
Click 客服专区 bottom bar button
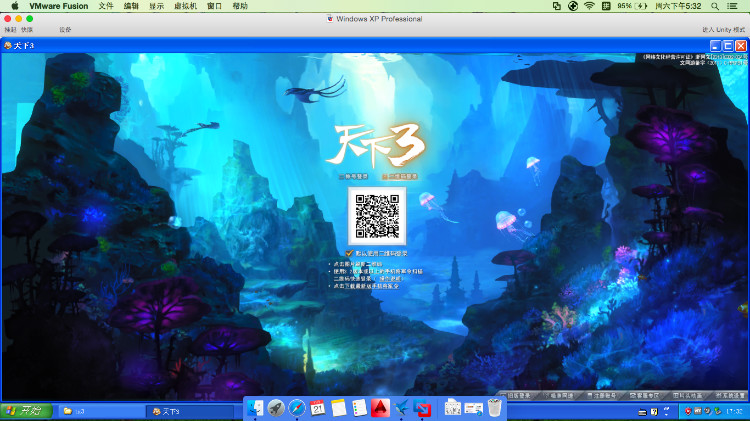[644, 396]
